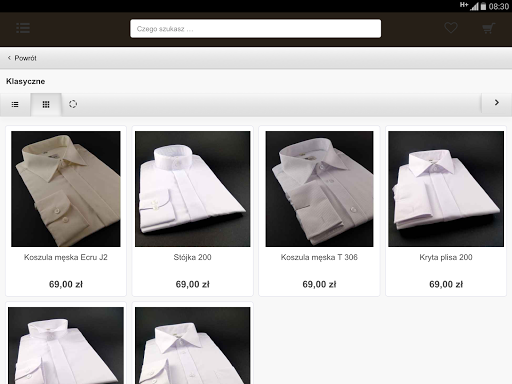Open the shopping cart icon
Image resolution: width=512 pixels, height=384 pixels.
489,28
